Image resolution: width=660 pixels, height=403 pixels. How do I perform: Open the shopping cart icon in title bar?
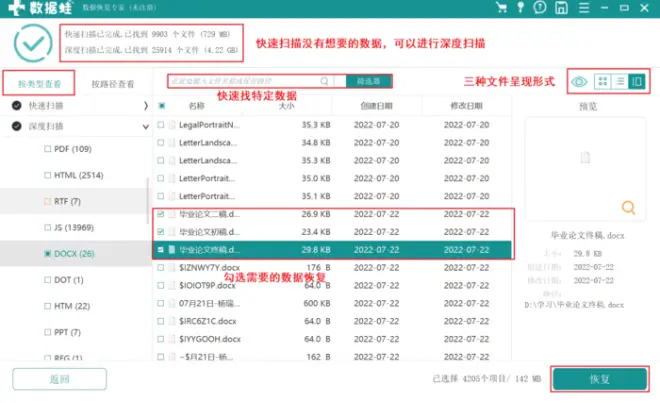[501, 8]
